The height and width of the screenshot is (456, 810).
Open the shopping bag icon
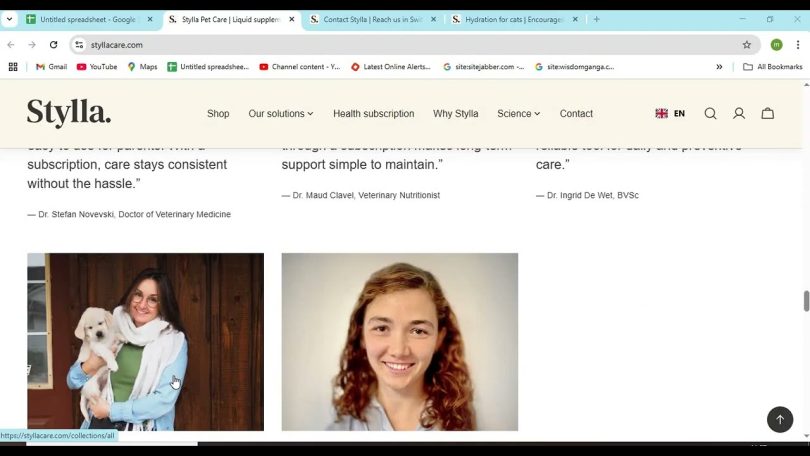point(768,114)
